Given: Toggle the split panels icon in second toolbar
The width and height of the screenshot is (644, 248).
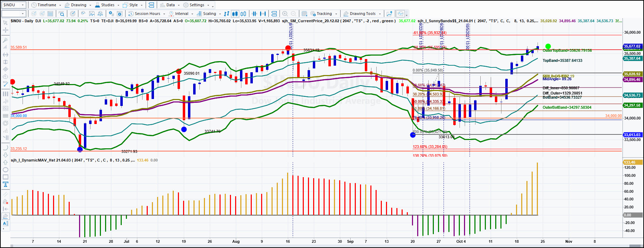Looking at the screenshot, I should click(x=274, y=14).
